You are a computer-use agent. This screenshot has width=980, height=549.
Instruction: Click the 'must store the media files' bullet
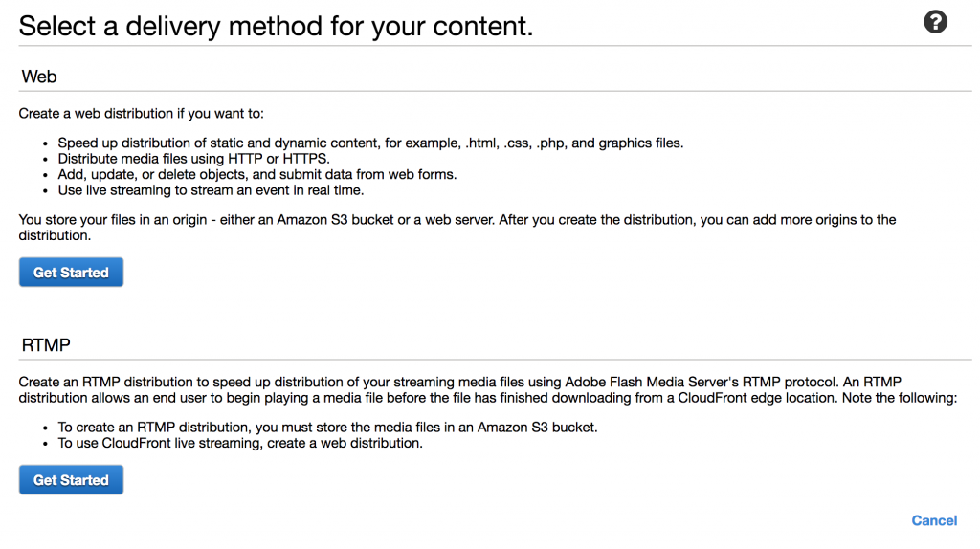tap(327, 428)
